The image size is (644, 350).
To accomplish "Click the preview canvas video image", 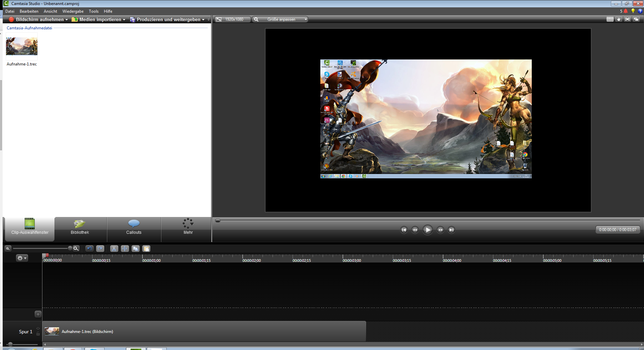I will [x=426, y=119].
